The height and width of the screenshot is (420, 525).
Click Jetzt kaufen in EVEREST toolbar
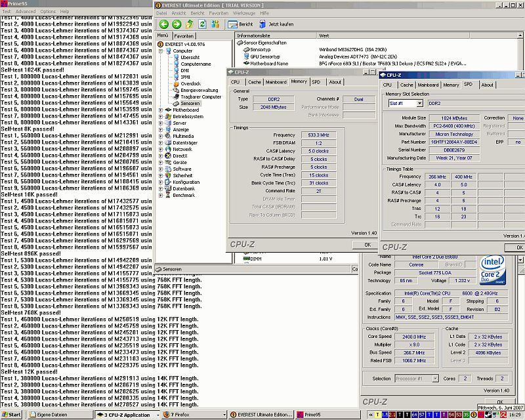click(x=276, y=24)
